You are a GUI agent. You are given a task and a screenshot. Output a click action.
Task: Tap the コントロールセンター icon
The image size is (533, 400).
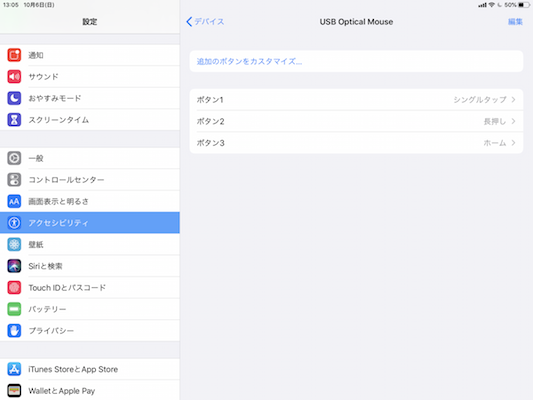(x=14, y=180)
